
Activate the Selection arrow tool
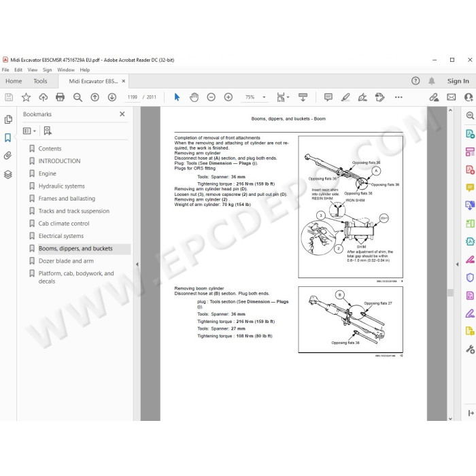pyautogui.click(x=177, y=97)
